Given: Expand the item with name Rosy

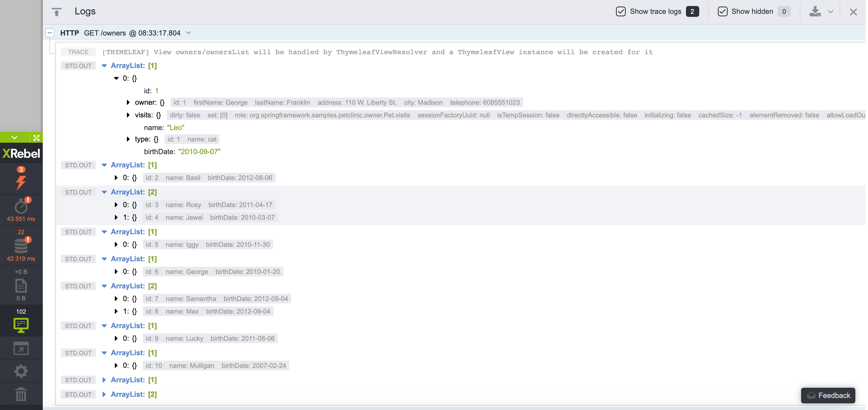Looking at the screenshot, I should 116,205.
